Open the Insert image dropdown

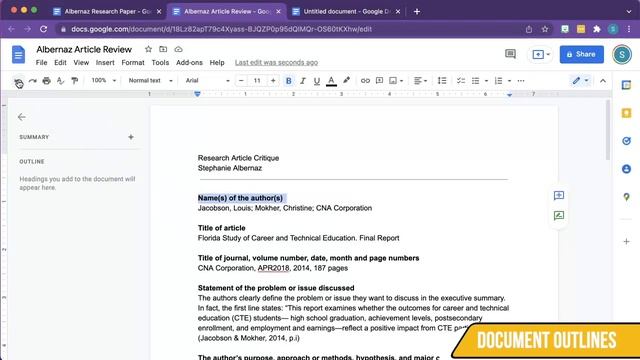click(x=396, y=81)
